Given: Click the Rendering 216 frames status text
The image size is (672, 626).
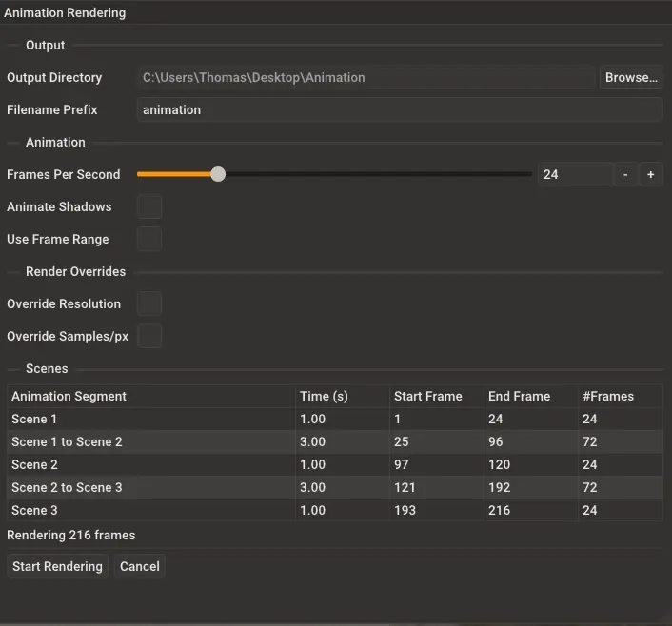Looking at the screenshot, I should [x=71, y=536].
